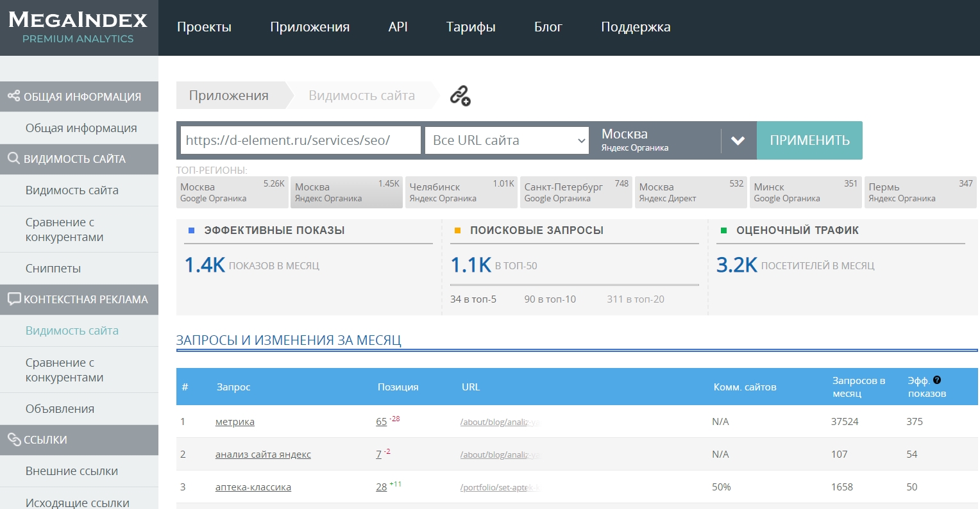The width and height of the screenshot is (980, 509).
Task: Open the Все URL сайта dropdown
Action: [x=507, y=140]
